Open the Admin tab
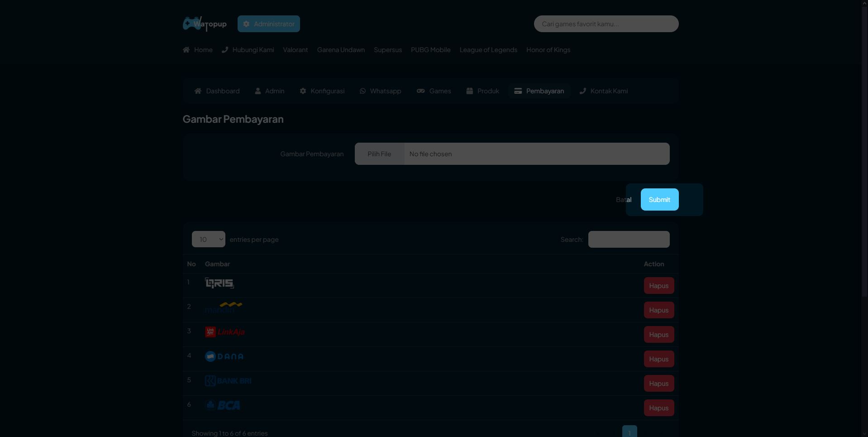 pos(270,91)
